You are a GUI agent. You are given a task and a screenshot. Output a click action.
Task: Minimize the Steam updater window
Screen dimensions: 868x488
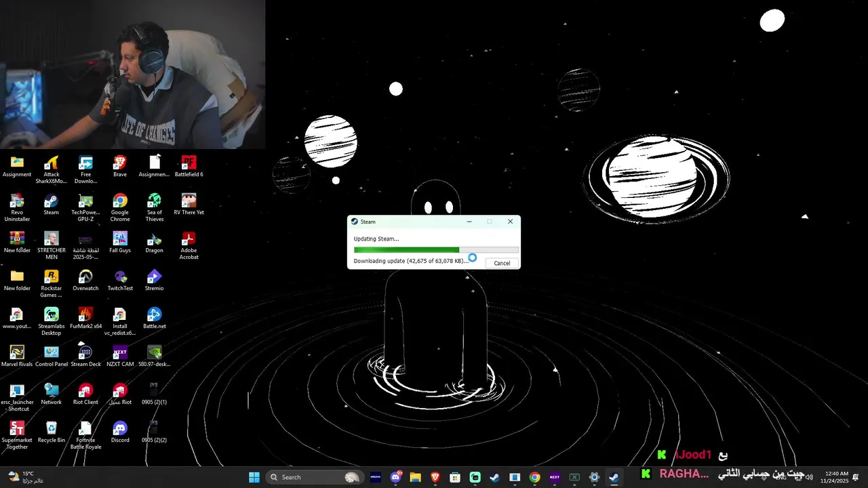(x=469, y=222)
